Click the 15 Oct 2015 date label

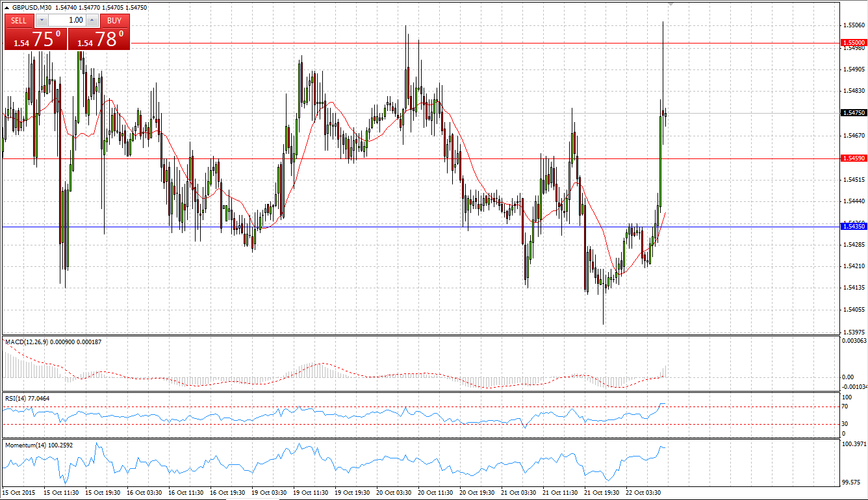click(x=19, y=493)
